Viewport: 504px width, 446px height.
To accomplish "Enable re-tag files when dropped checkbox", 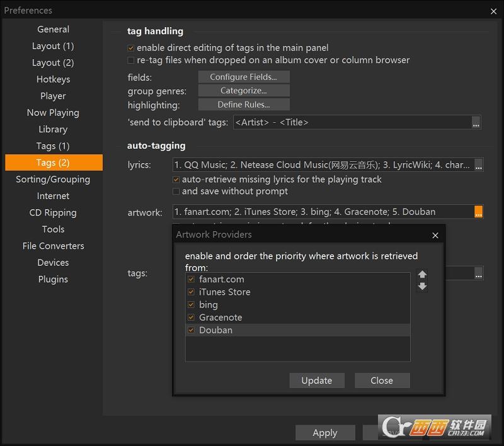I will pos(130,60).
